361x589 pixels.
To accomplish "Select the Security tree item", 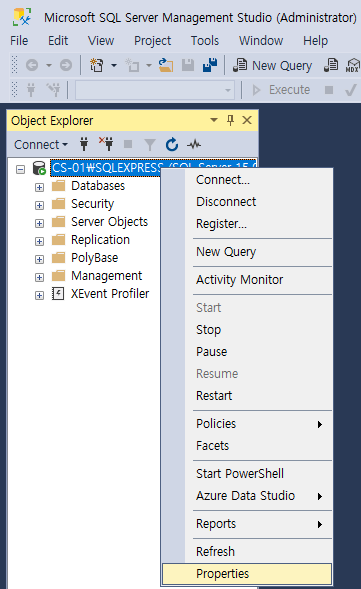I will 92,204.
